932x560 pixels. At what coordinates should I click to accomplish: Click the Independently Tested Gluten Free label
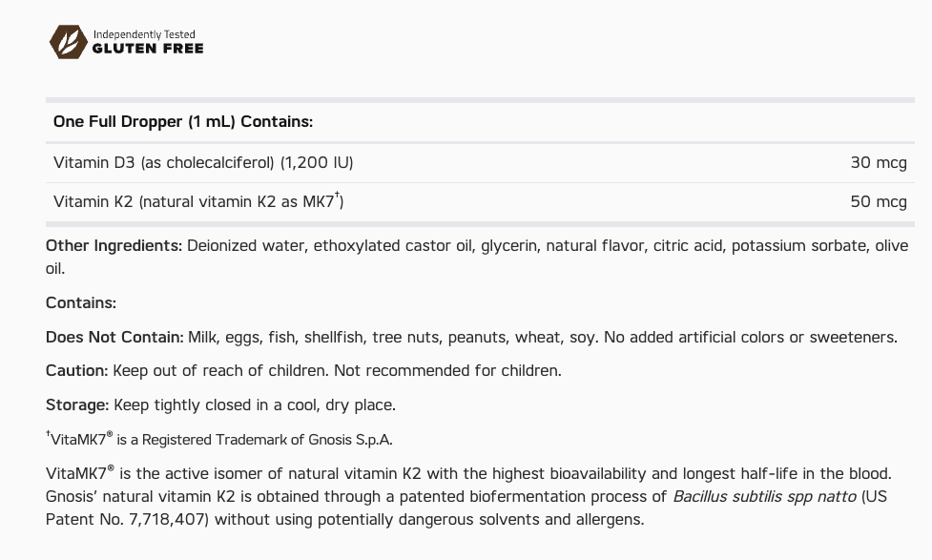(147, 42)
